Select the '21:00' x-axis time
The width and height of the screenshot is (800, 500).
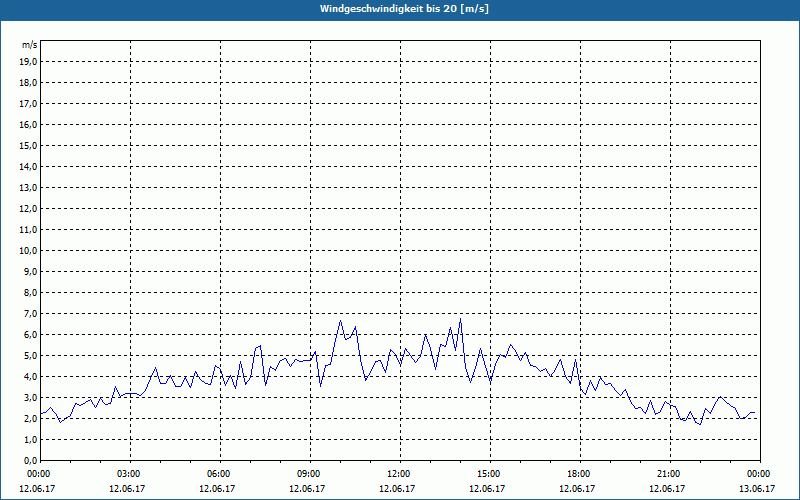tap(670, 474)
